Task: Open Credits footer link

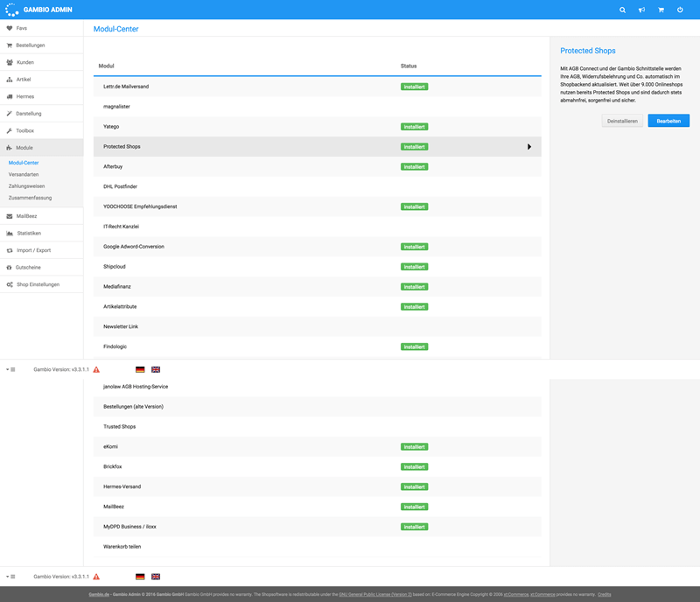Action: (x=605, y=595)
